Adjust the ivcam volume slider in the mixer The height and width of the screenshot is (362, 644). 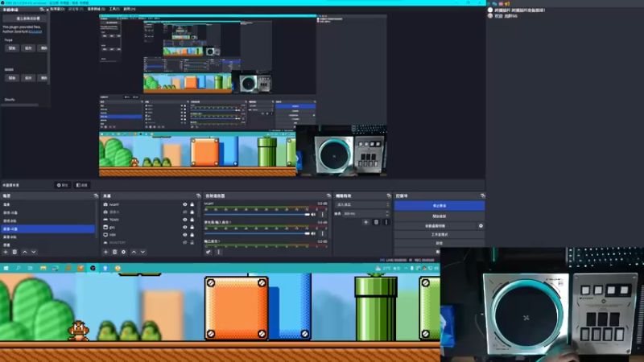tap(257, 214)
